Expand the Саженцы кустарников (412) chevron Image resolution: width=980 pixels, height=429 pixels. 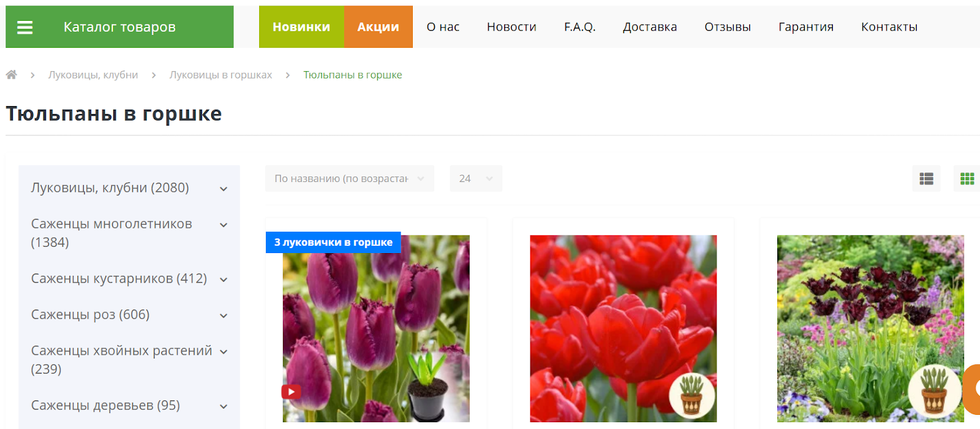(x=224, y=279)
